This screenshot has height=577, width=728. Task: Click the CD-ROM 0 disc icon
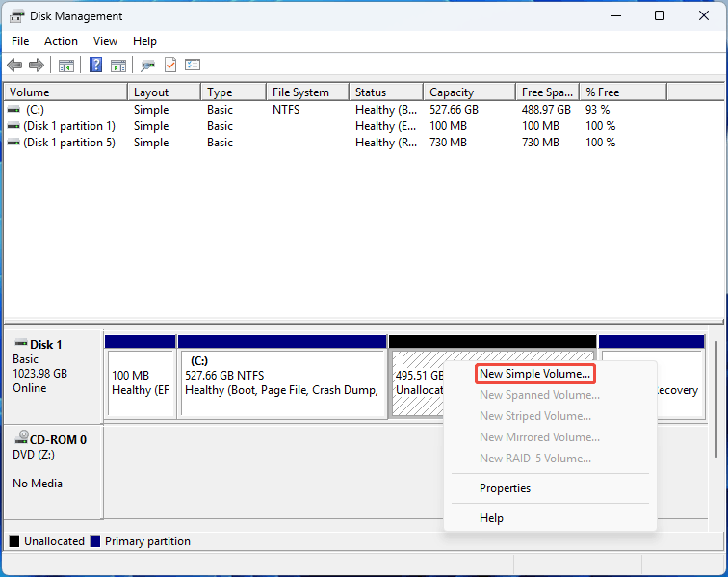[x=21, y=437]
